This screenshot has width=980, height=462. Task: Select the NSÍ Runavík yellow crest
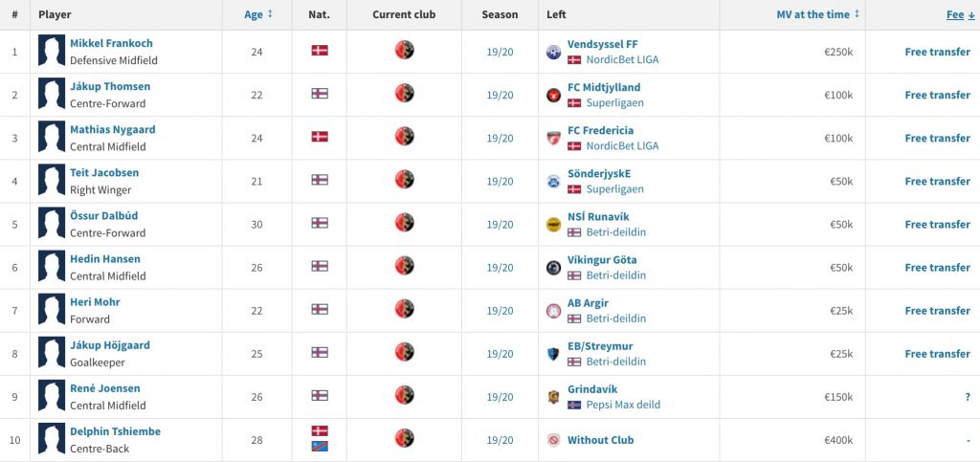tap(553, 224)
